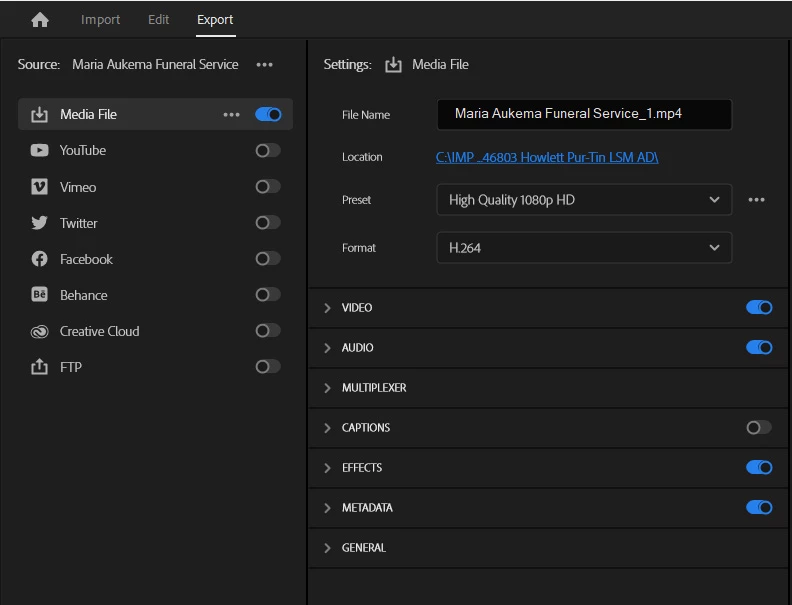The image size is (792, 605).
Task: Enable the YouTube export toggle
Action: pyautogui.click(x=267, y=151)
